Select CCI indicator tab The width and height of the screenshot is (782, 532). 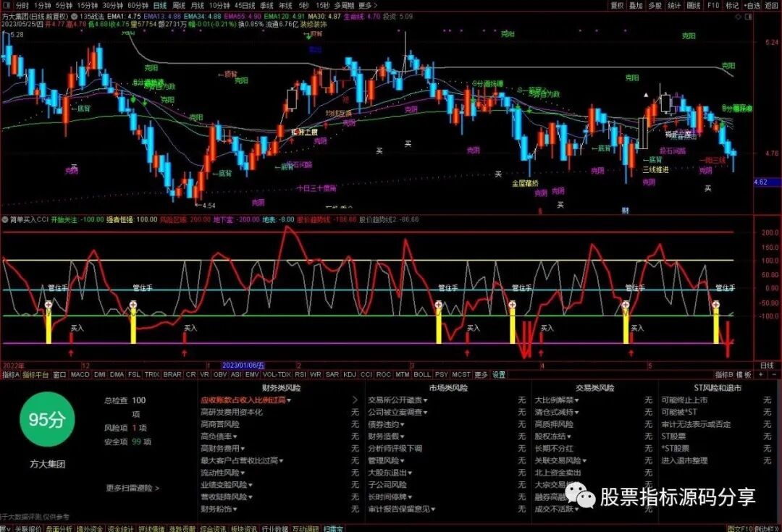point(366,374)
